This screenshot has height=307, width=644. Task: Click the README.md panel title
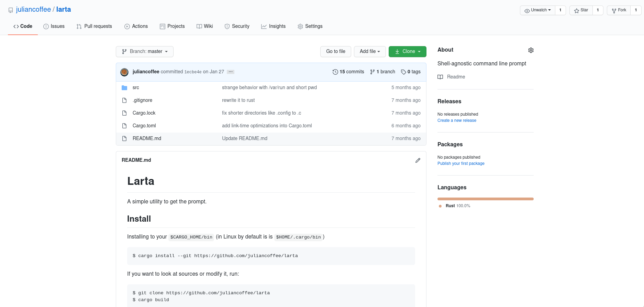click(x=136, y=160)
